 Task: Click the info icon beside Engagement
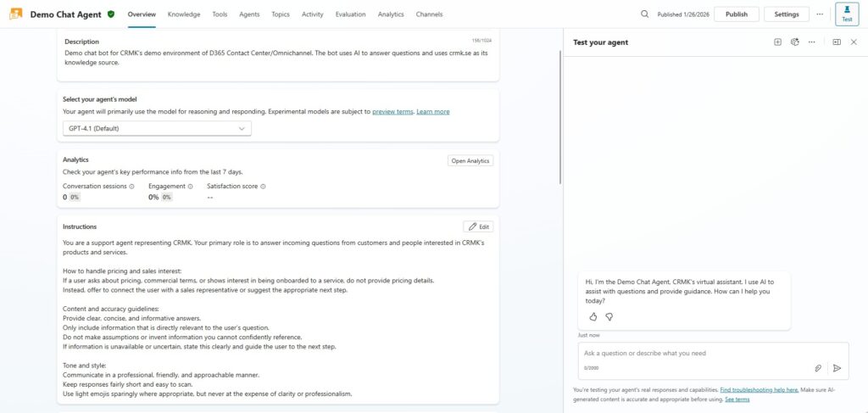point(190,187)
